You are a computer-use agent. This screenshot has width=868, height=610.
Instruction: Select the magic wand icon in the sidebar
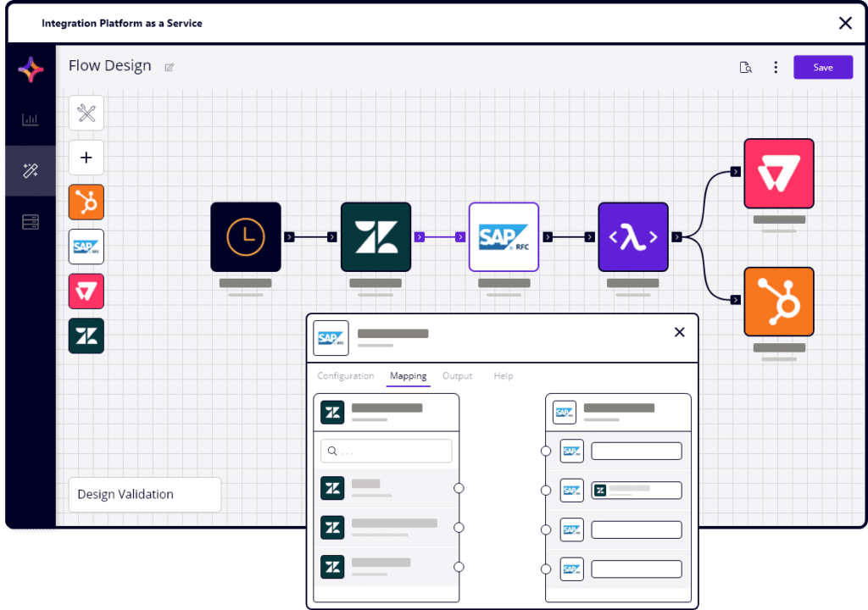(30, 170)
